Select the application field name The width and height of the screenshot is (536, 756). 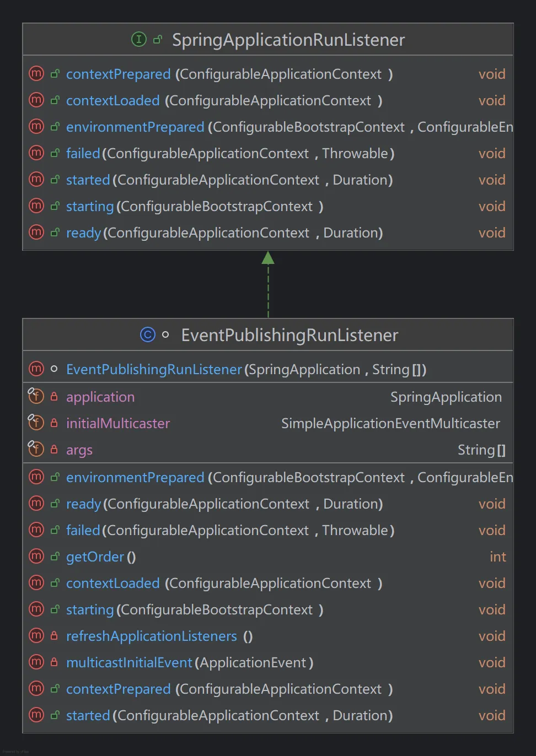(100, 397)
